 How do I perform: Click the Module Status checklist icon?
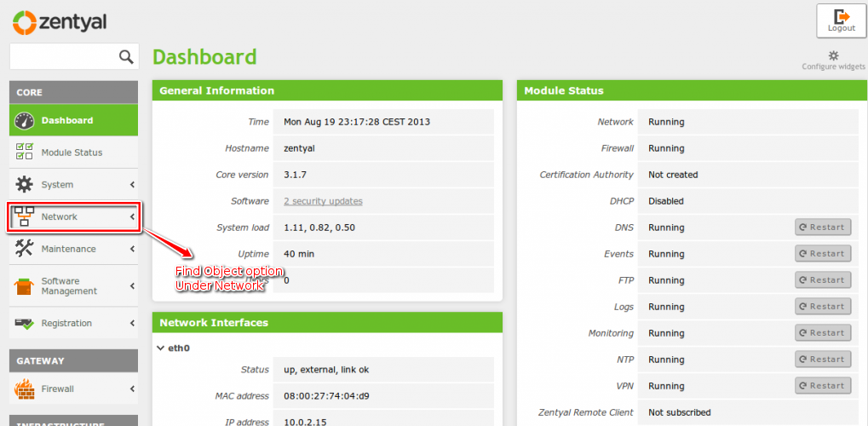(25, 152)
